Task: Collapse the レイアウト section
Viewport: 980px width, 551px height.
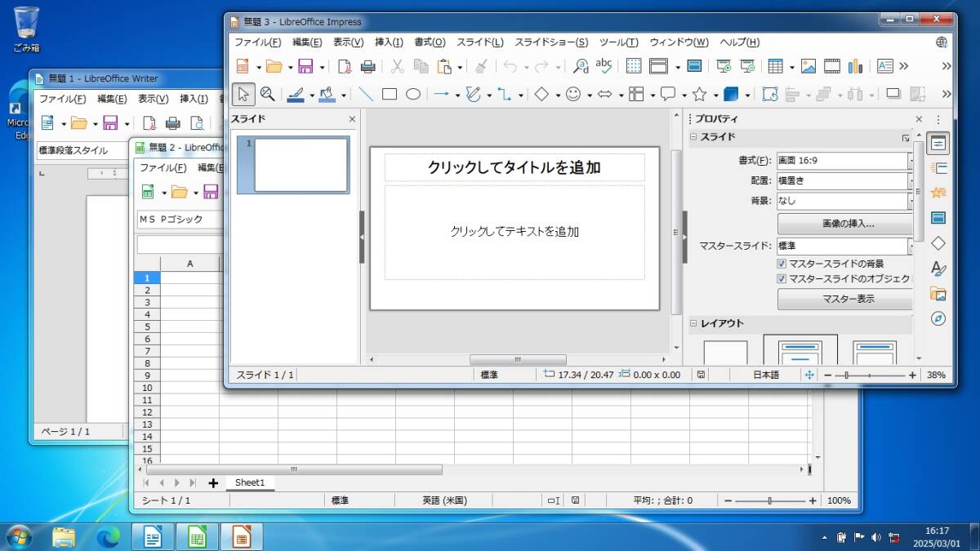Action: click(x=693, y=323)
